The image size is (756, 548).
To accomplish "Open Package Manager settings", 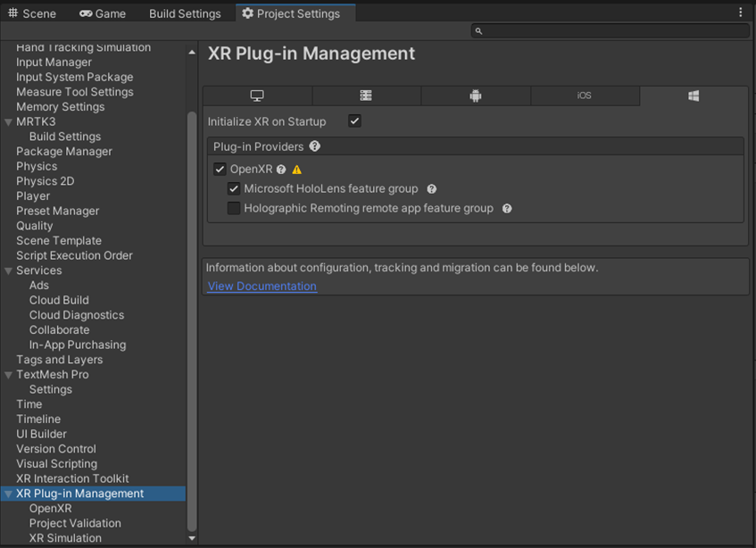I will pos(64,152).
